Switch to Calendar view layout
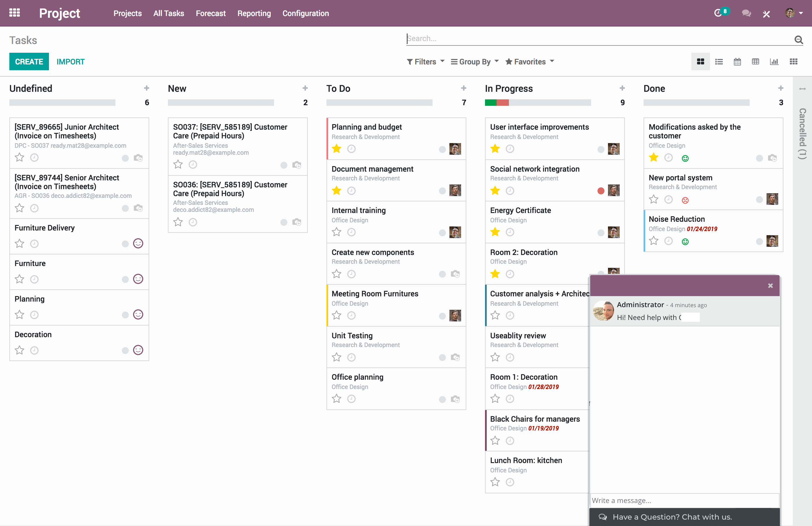Image resolution: width=812 pixels, height=526 pixels. coord(737,61)
